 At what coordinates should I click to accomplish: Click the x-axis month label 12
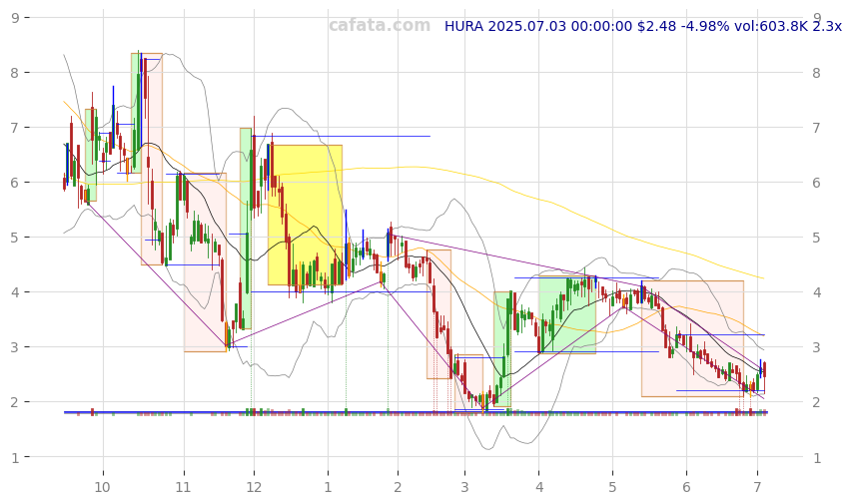[254, 487]
